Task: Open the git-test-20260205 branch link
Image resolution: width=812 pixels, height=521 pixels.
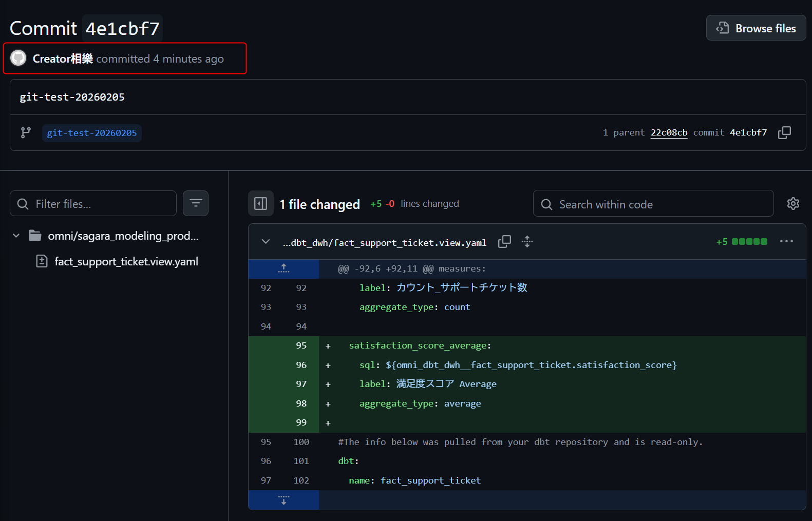Action: [92, 133]
